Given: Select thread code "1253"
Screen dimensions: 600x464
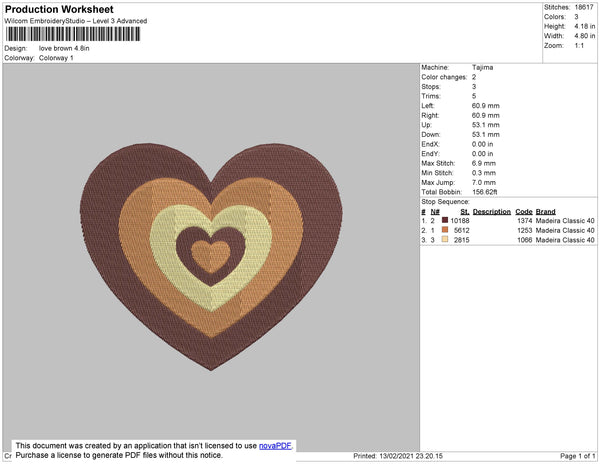Looking at the screenshot, I should point(525,230).
